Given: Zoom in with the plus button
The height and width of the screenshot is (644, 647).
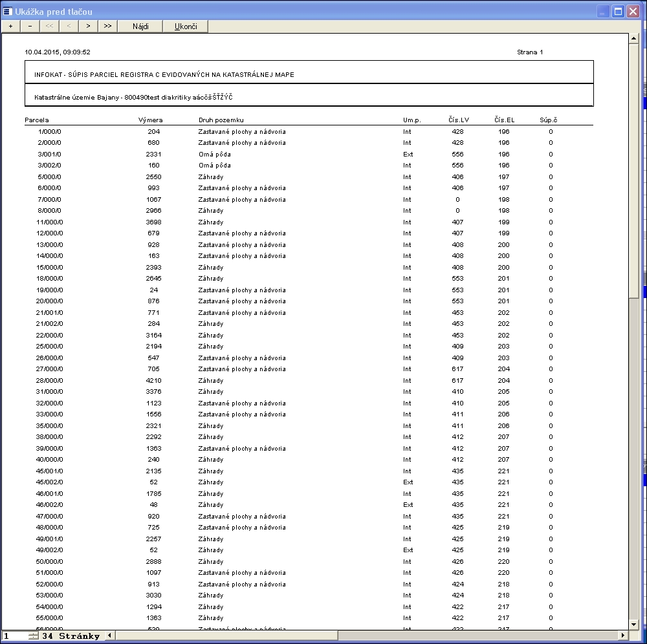Looking at the screenshot, I should 10,27.
